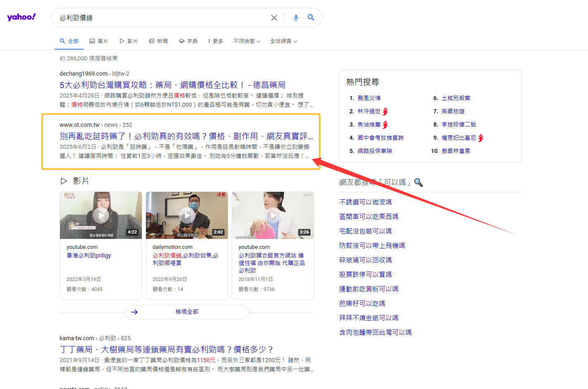588x389 pixels.
Task: Open suggestion 區間車可以吃東西嗎
Action: tap(369, 217)
